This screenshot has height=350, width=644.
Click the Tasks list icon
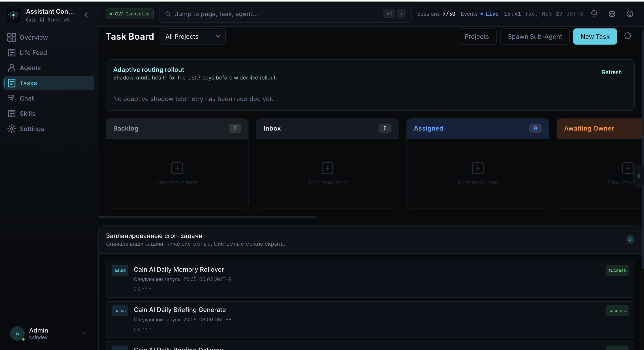pyautogui.click(x=11, y=83)
